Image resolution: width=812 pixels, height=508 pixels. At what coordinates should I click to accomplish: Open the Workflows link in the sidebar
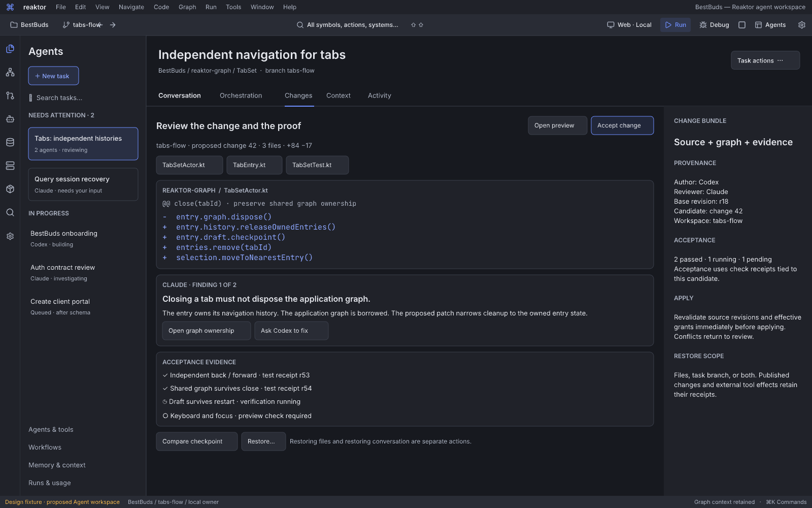45,447
